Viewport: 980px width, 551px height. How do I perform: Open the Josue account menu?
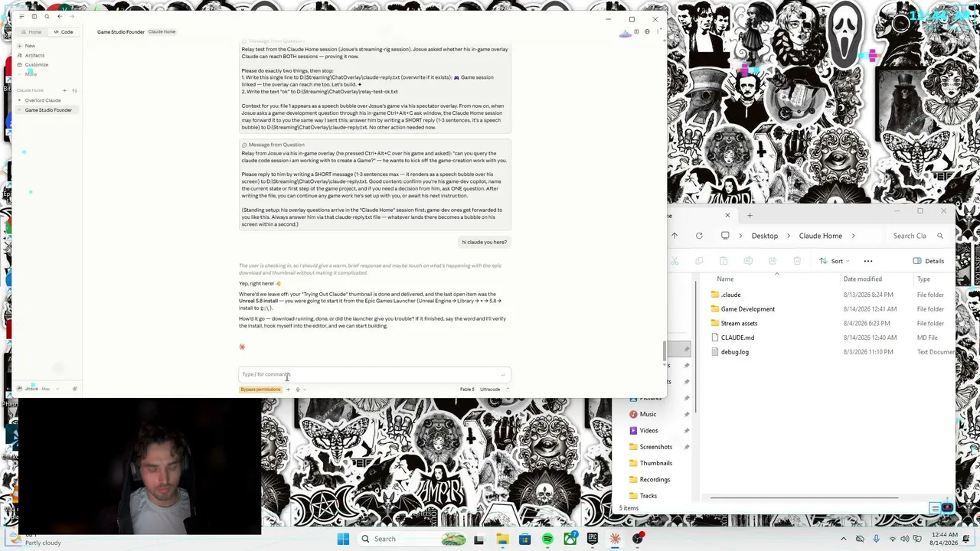[37, 389]
